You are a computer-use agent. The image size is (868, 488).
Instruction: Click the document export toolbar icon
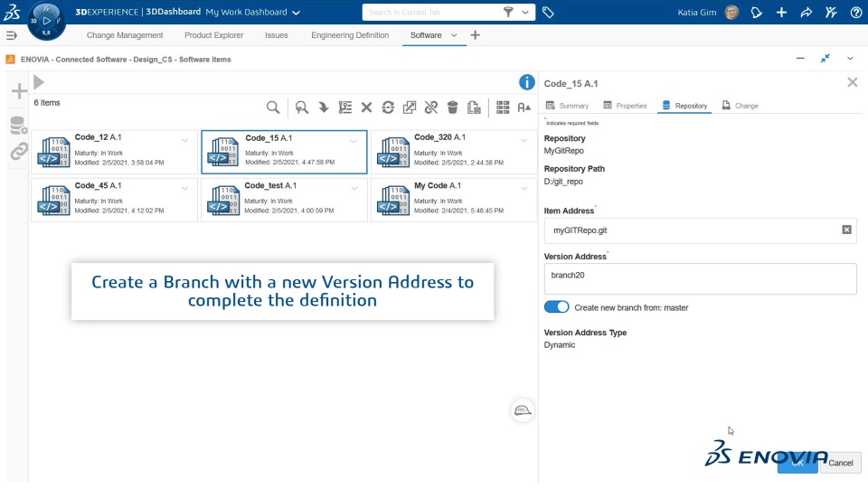(474, 108)
